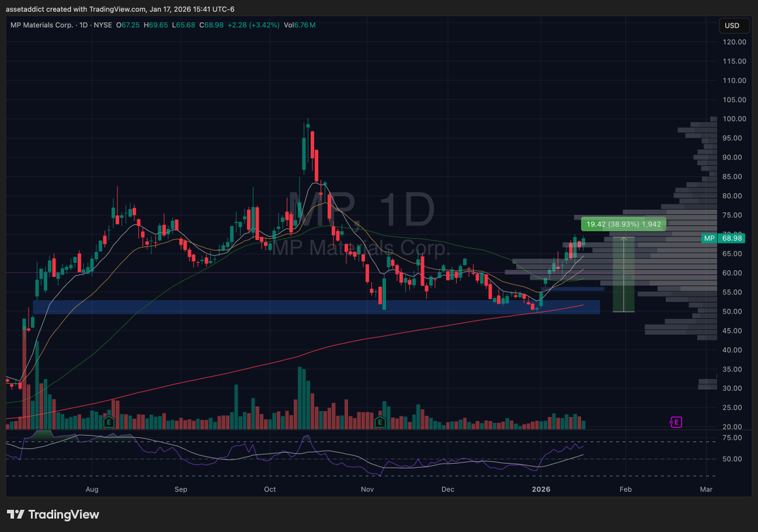Click the 19.42 (38.93%) measurement label
This screenshot has height=532, width=758.
point(622,224)
